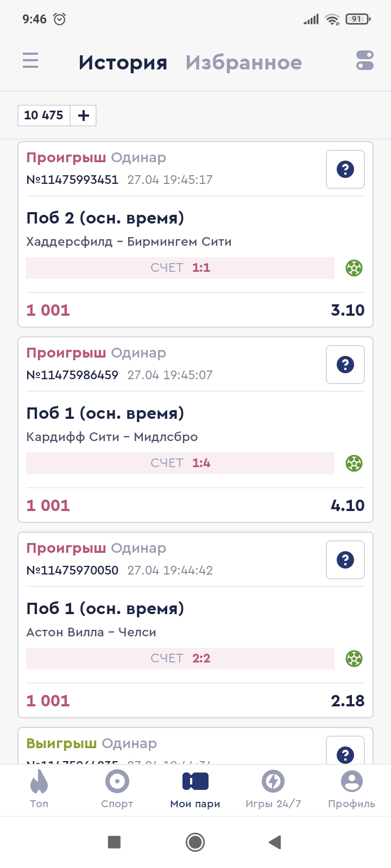The height and width of the screenshot is (868, 391).
Task: Open help for bet №11475970050
Action: pos(345,560)
